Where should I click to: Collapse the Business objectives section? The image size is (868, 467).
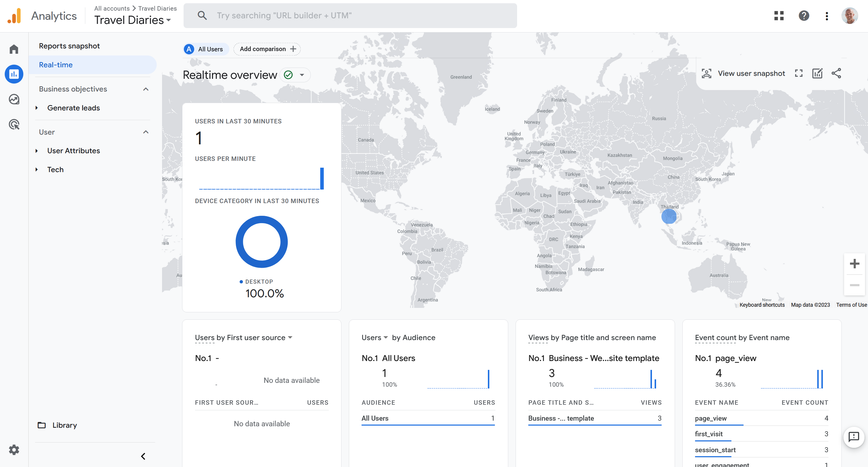click(146, 89)
